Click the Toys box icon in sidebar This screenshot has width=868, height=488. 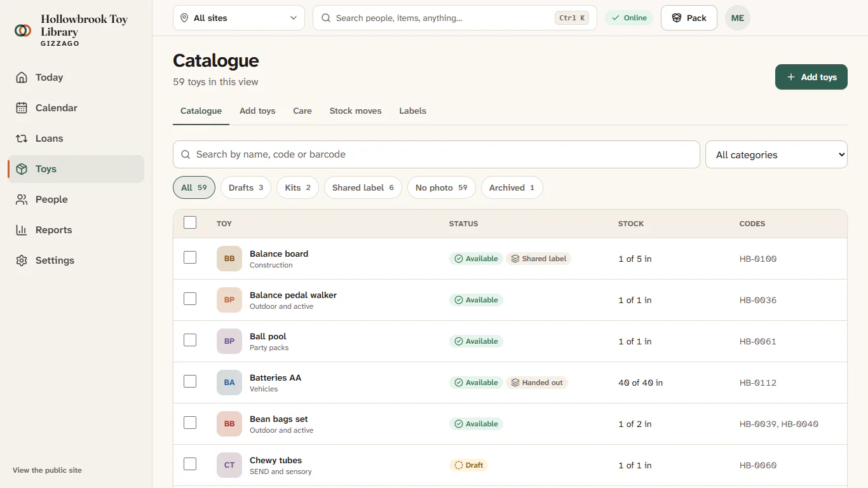(22, 169)
